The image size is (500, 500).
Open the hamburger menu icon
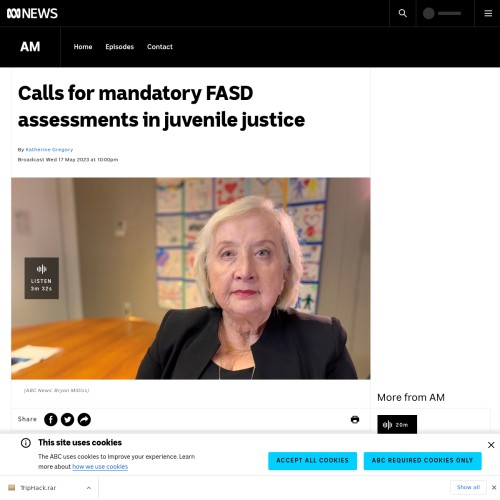[x=488, y=13]
